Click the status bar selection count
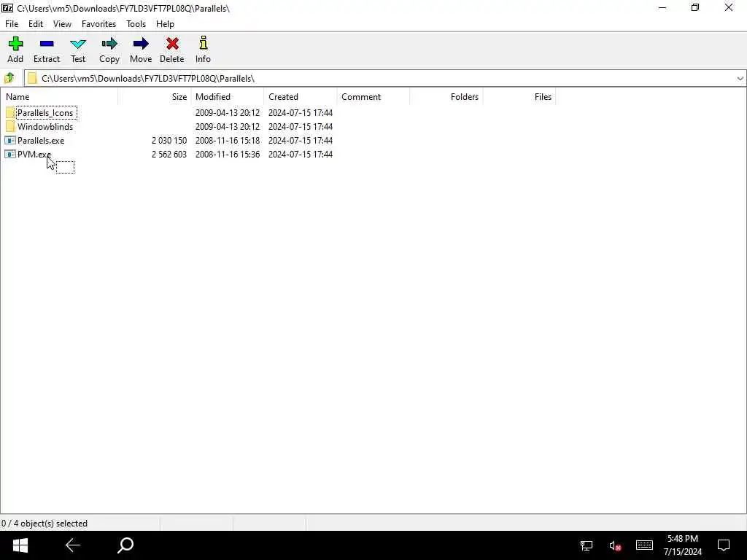Viewport: 747px width, 560px height. pyautogui.click(x=44, y=524)
